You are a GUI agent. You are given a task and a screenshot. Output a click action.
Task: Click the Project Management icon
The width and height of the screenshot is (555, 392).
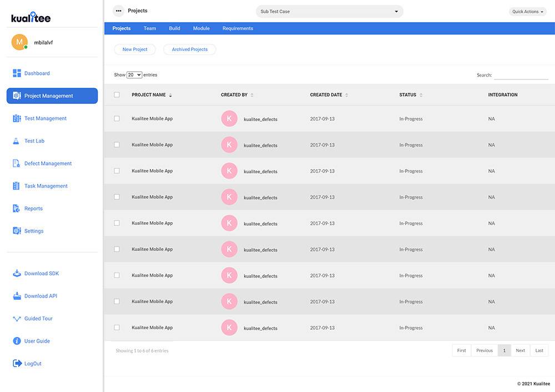(x=17, y=96)
